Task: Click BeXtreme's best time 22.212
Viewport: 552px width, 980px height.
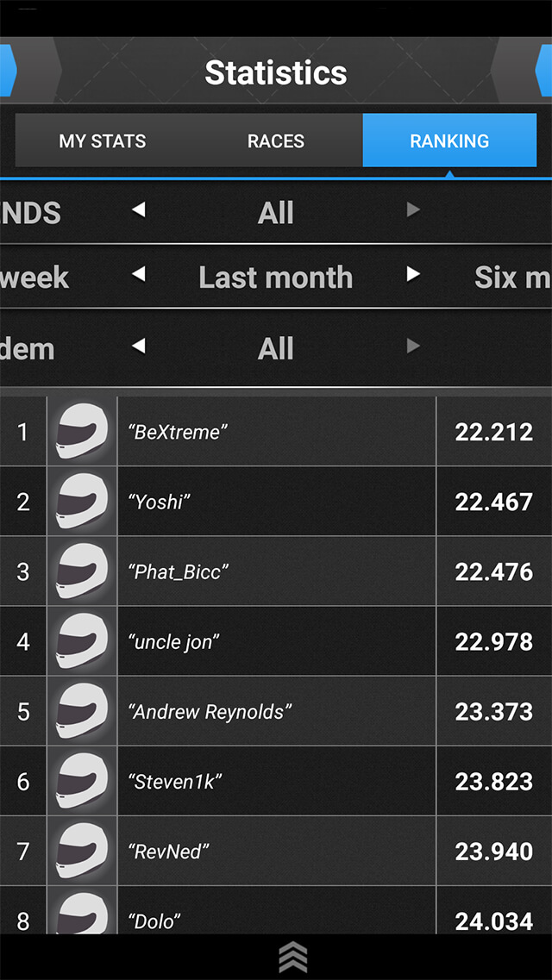Action: click(494, 432)
